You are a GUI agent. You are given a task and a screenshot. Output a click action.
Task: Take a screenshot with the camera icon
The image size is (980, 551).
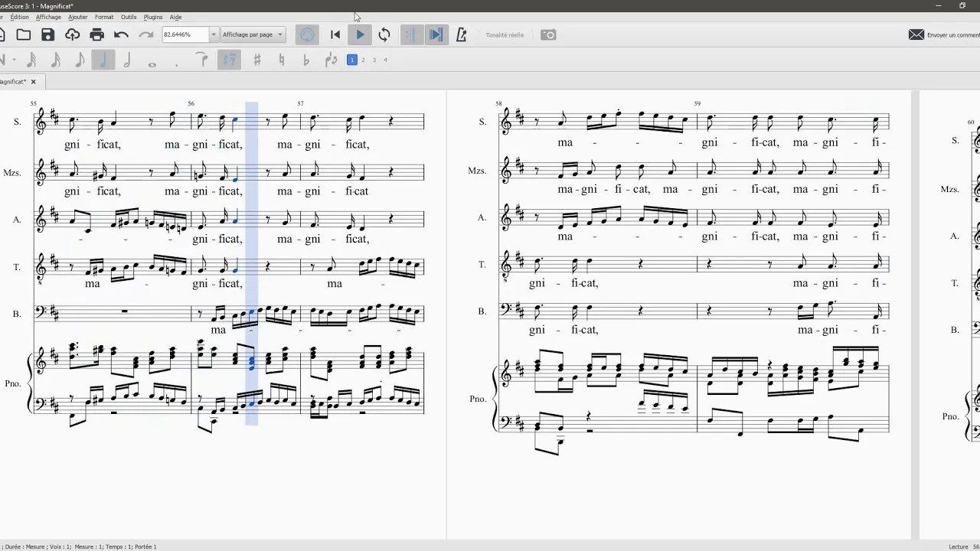548,34
